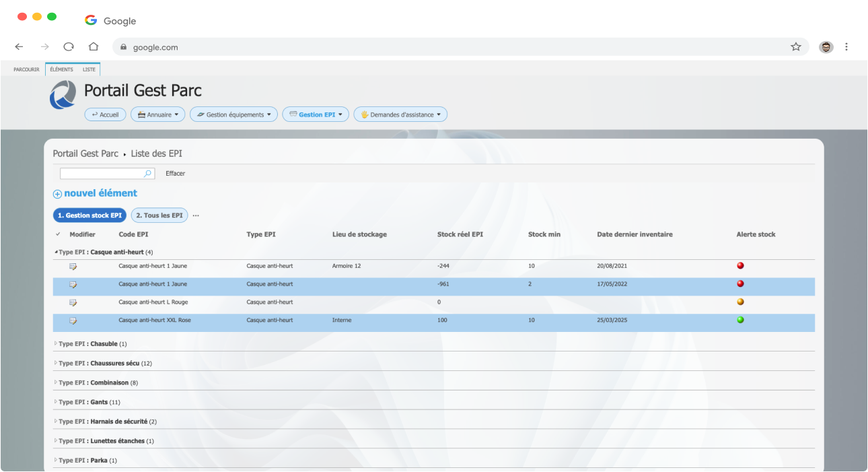Screen dimensions: 868x472
Task: Open the Annuaire dropdown menu
Action: (x=157, y=114)
